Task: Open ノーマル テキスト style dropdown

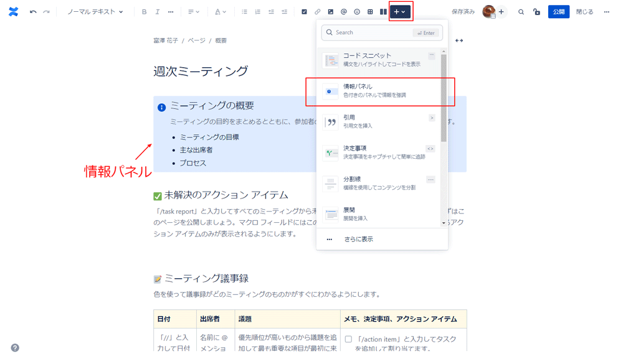Action: [95, 12]
